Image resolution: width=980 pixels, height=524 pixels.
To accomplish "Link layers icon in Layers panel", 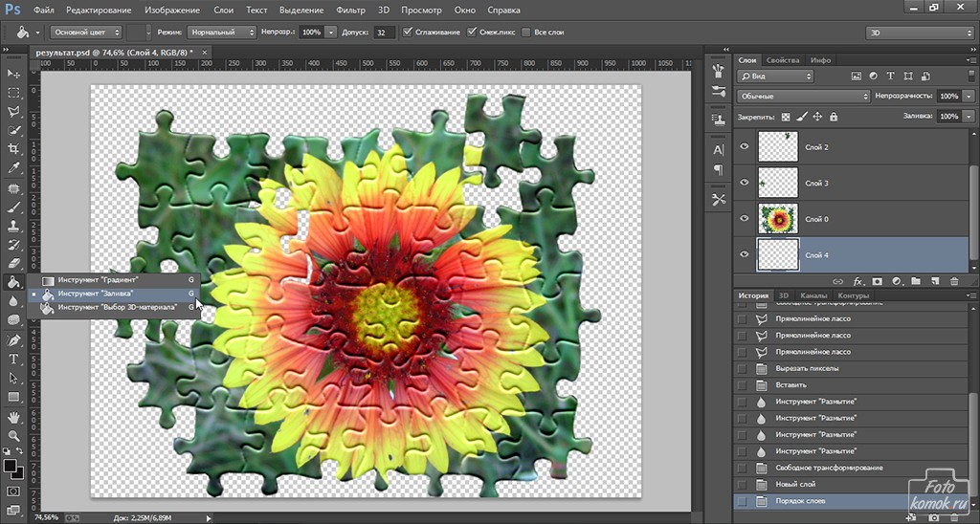I will 838,282.
